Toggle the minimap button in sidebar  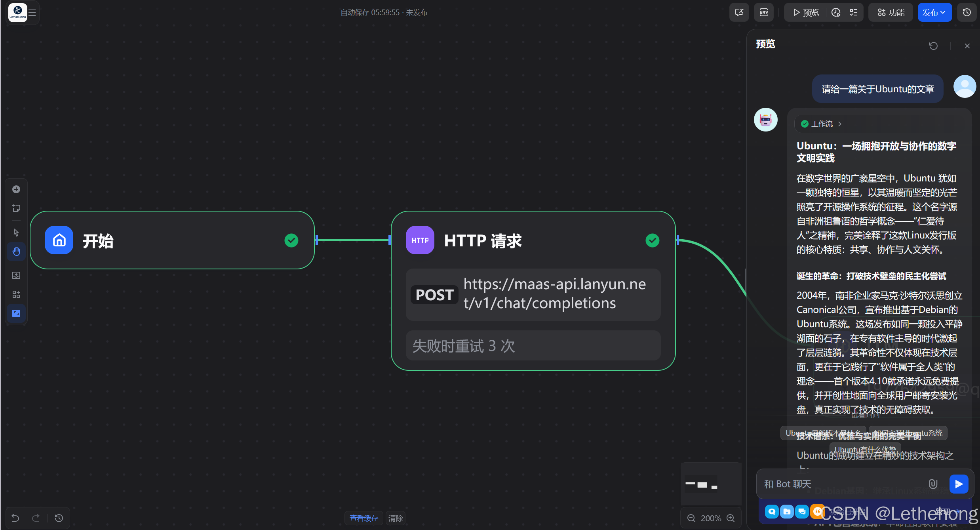pos(16,313)
